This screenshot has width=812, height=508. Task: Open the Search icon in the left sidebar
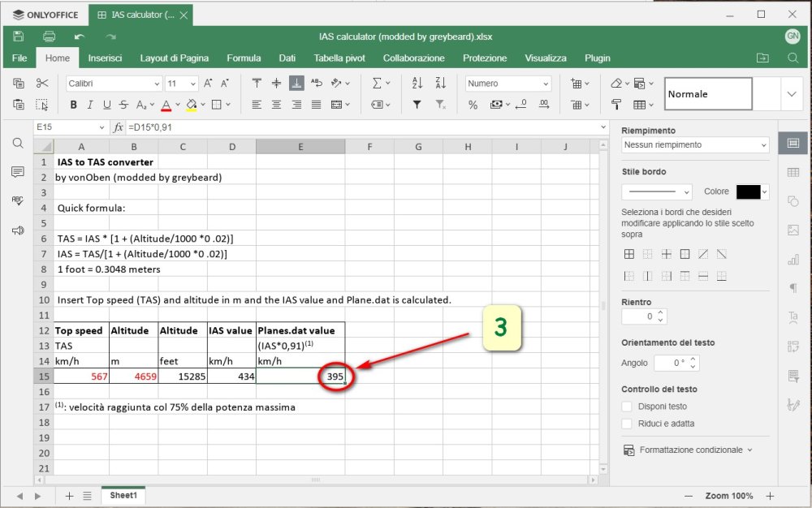18,143
